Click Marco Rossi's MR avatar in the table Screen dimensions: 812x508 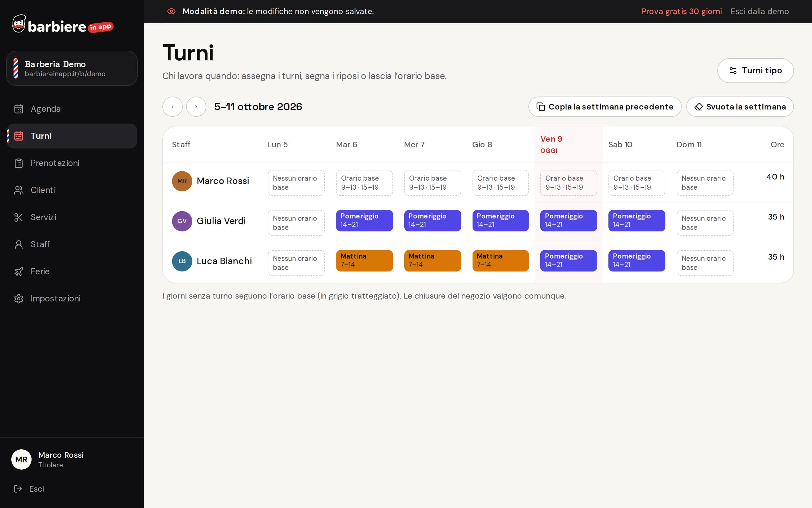coord(182,181)
